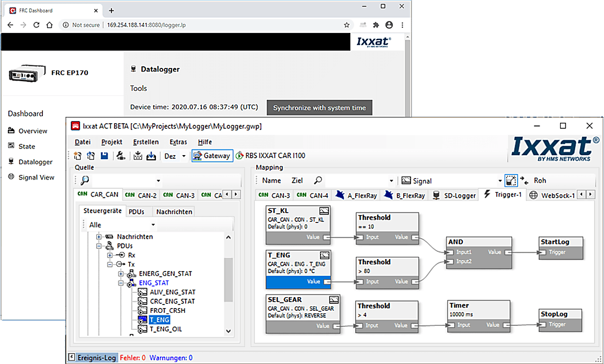The width and height of the screenshot is (604, 364).
Task: Select the CRC_ENG_STAT signal
Action: coord(172,301)
